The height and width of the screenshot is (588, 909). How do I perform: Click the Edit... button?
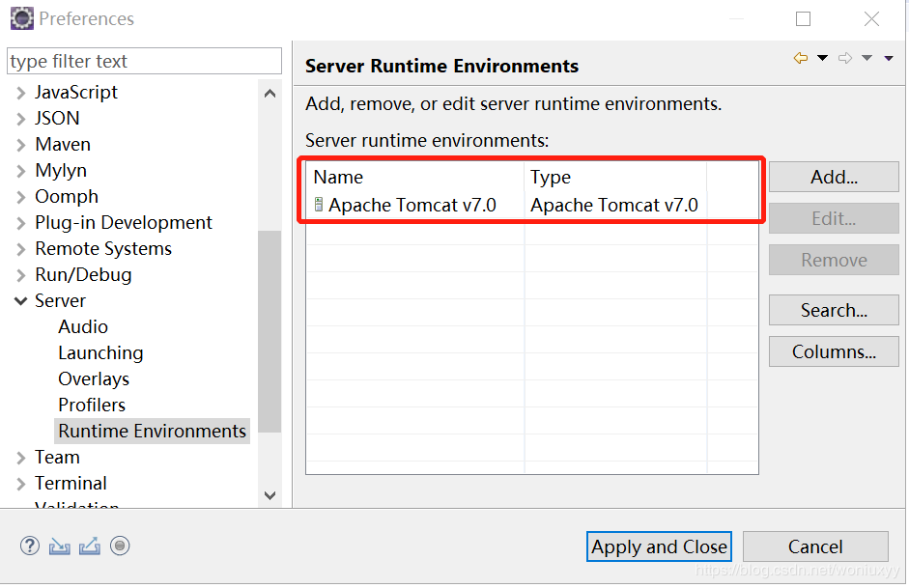point(834,218)
